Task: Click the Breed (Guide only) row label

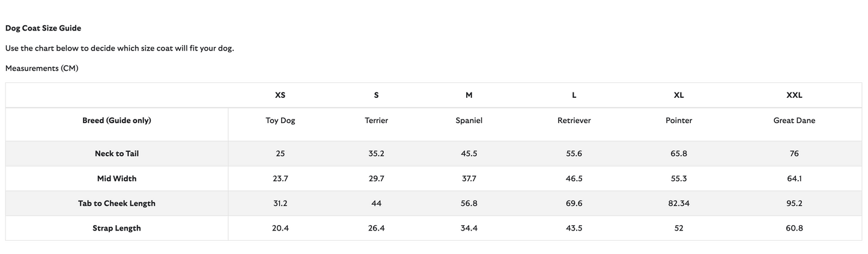Action: click(117, 121)
